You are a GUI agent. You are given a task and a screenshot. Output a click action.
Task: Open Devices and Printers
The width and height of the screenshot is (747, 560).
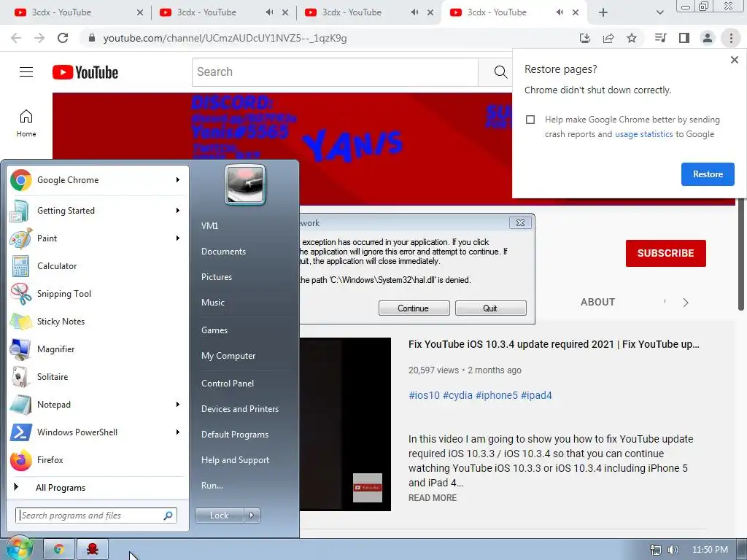[x=239, y=409]
